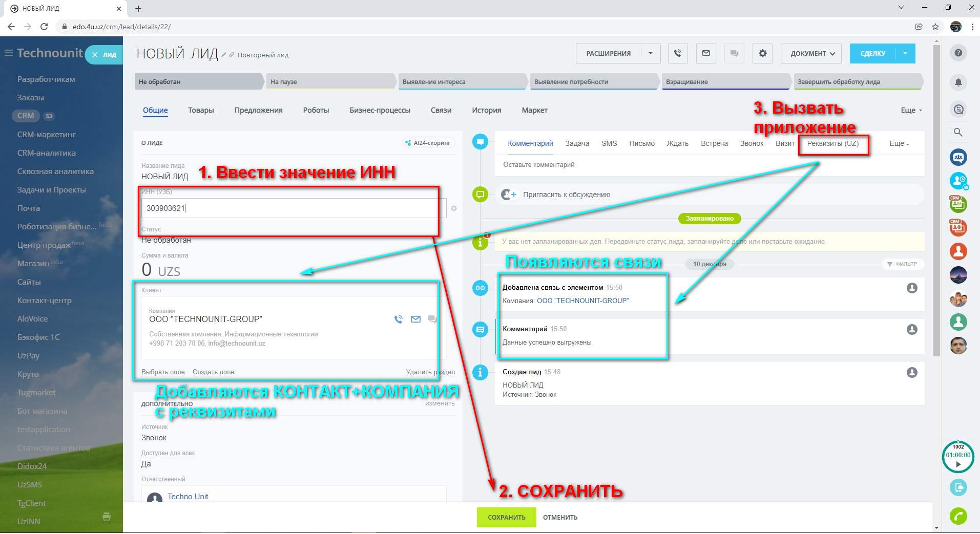Click the gear icon next to ИНН field
The image size is (980, 534).
454,208
